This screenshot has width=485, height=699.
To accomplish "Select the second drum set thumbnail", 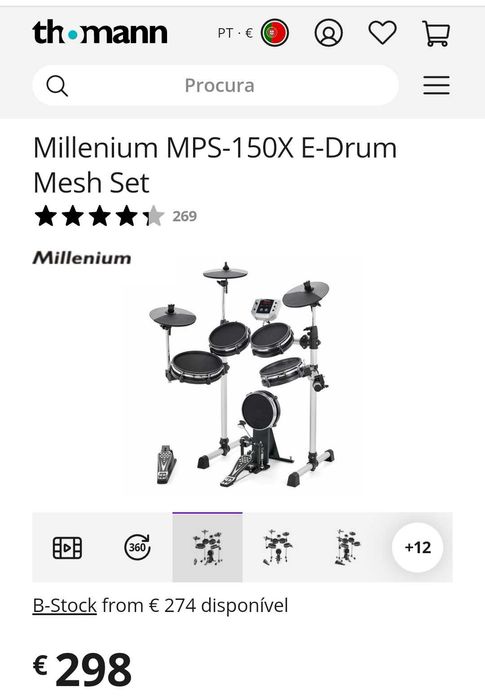I will [278, 547].
